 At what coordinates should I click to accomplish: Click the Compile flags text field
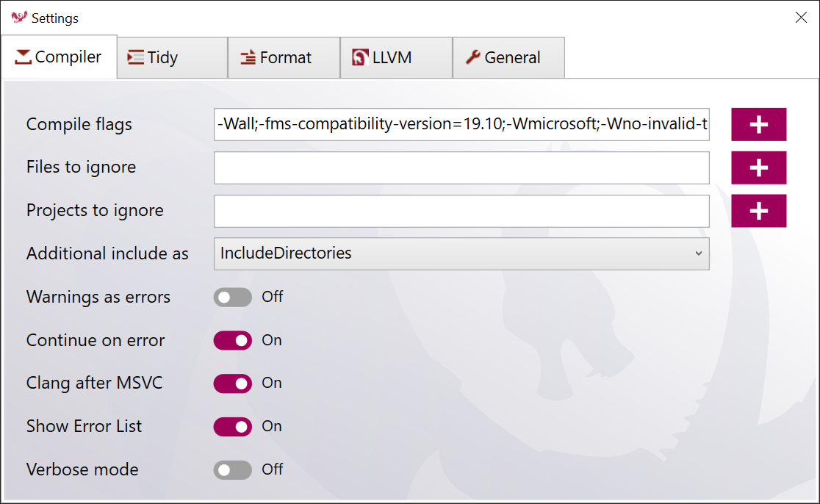[461, 124]
